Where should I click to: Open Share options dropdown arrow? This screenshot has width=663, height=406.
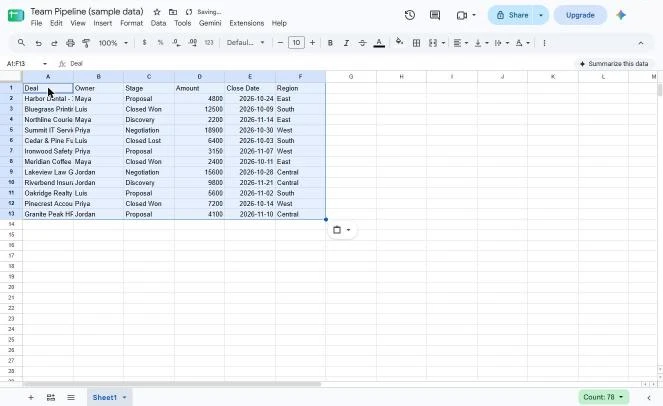tap(541, 15)
